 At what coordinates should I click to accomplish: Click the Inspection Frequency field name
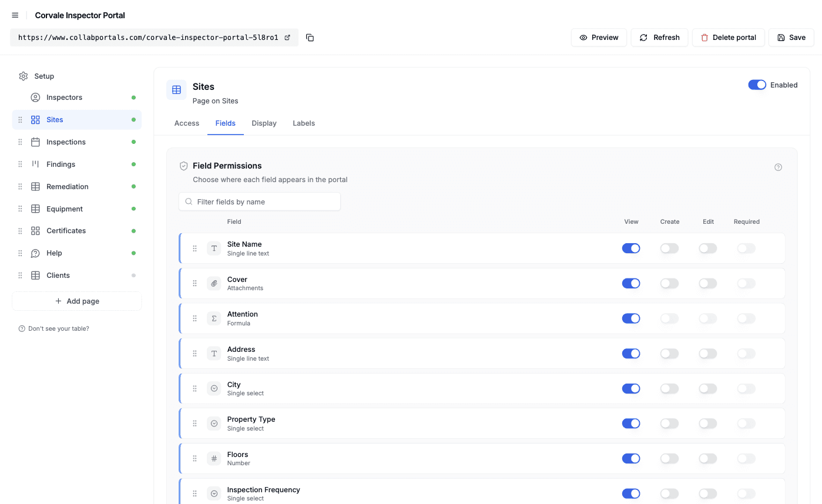(x=264, y=490)
